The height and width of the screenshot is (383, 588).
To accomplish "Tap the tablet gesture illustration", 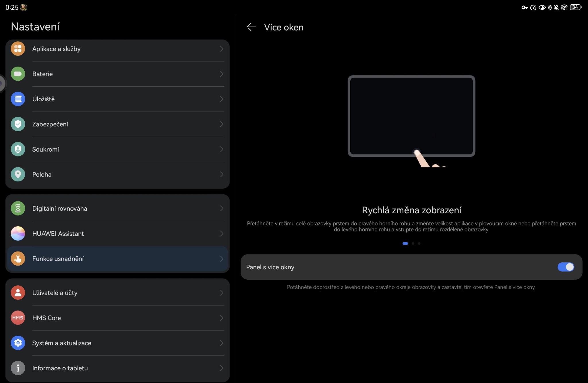I will pos(411,116).
